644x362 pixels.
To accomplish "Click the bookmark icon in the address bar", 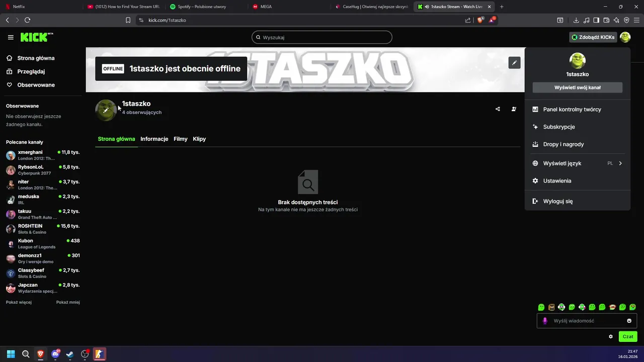I will click(x=128, y=20).
